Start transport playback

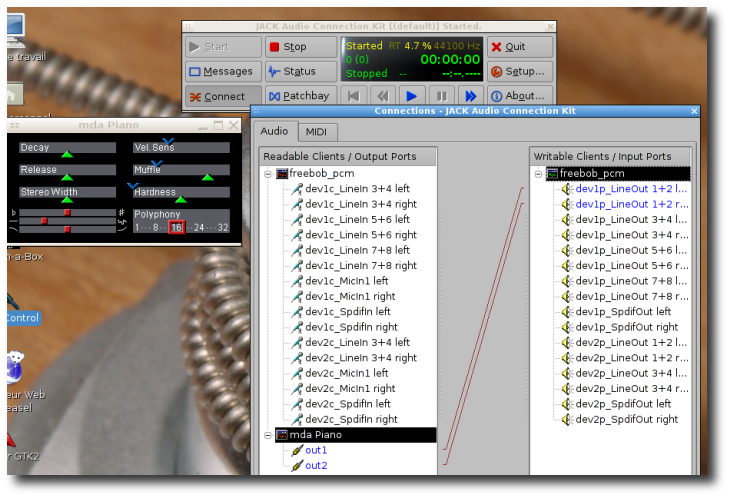coord(412,96)
